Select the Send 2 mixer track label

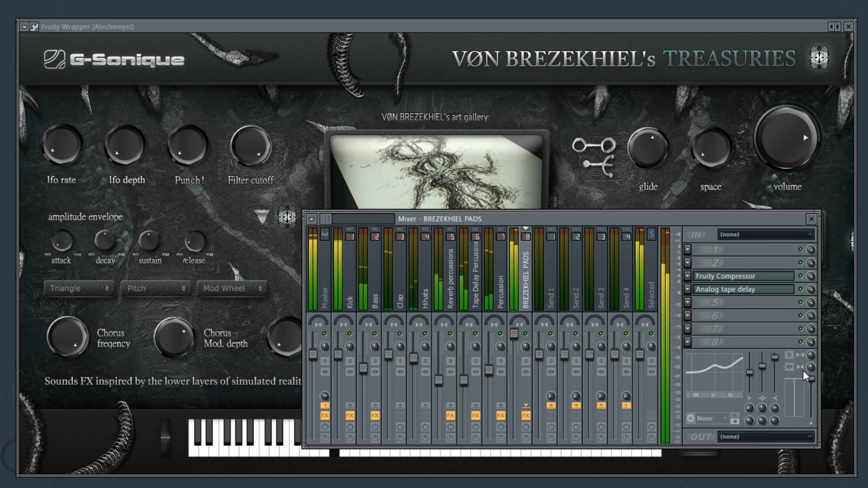click(576, 298)
